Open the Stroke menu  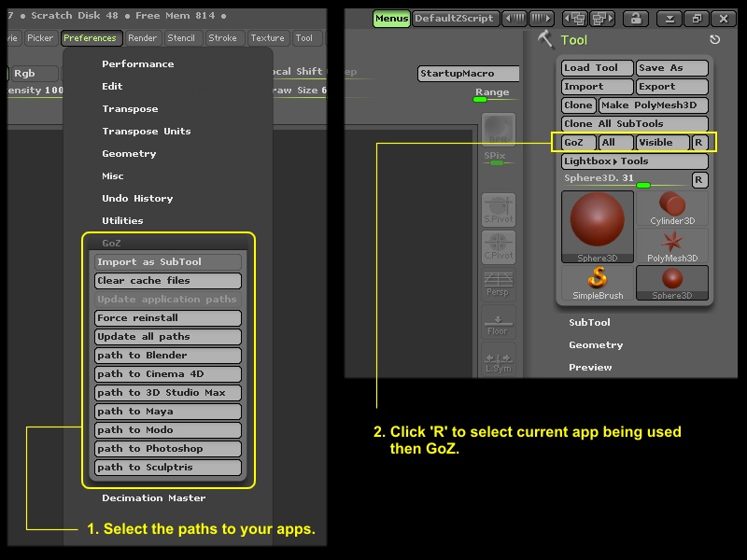(223, 38)
